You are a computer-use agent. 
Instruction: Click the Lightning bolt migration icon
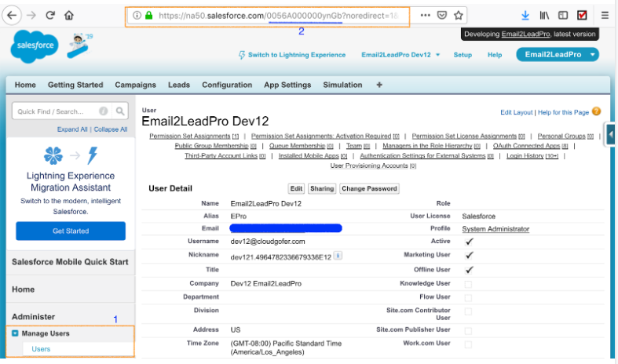click(93, 155)
